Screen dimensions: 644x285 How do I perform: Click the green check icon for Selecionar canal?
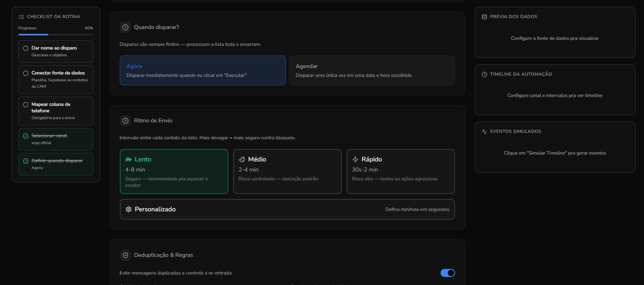tap(26, 136)
